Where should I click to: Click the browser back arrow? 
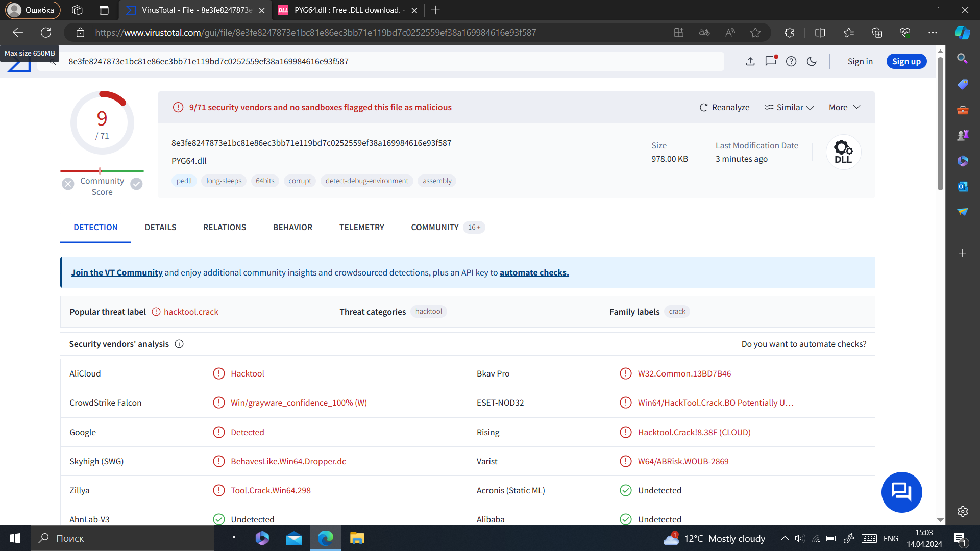tap(18, 32)
